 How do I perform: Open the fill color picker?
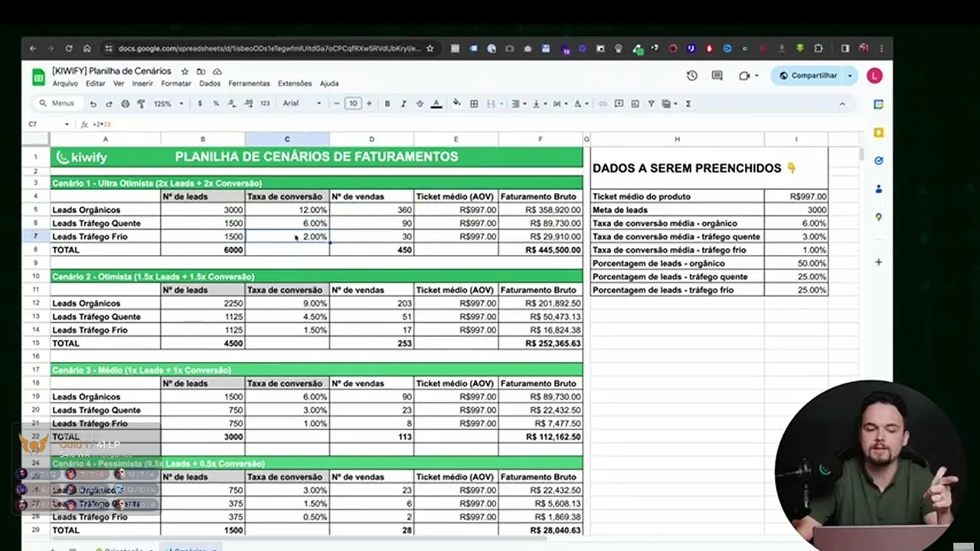pyautogui.click(x=457, y=103)
